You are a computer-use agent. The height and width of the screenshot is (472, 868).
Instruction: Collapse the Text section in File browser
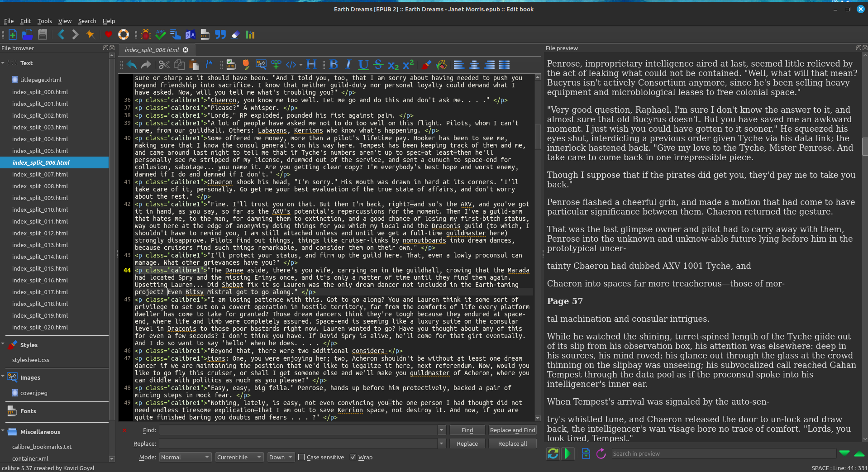(3, 63)
